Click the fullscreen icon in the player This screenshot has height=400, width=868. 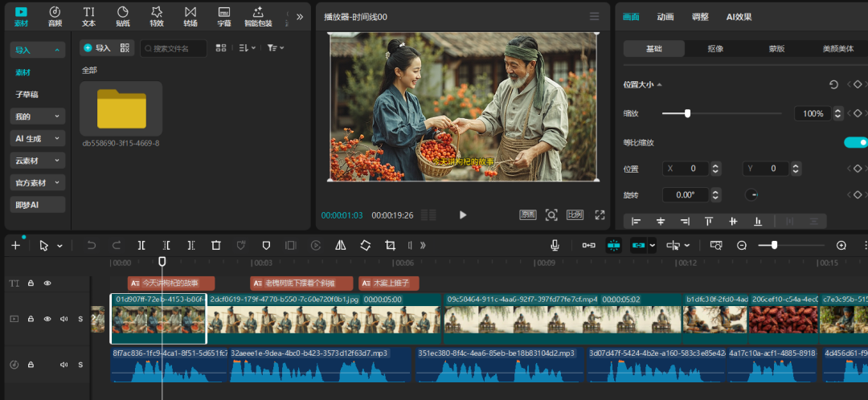600,215
